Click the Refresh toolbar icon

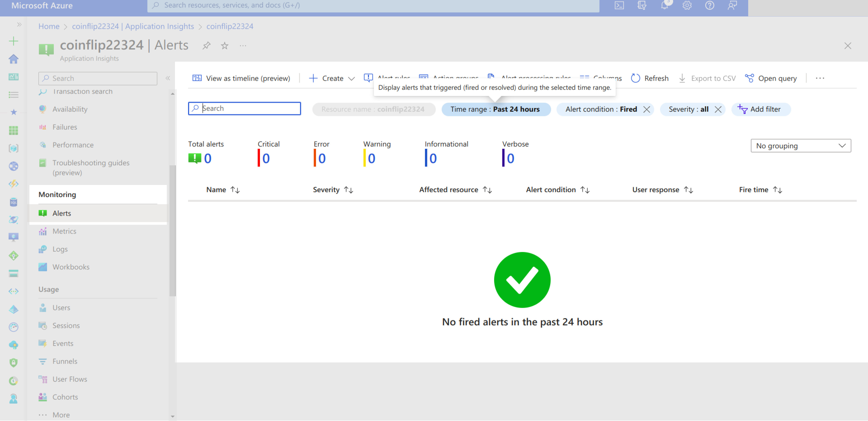635,78
